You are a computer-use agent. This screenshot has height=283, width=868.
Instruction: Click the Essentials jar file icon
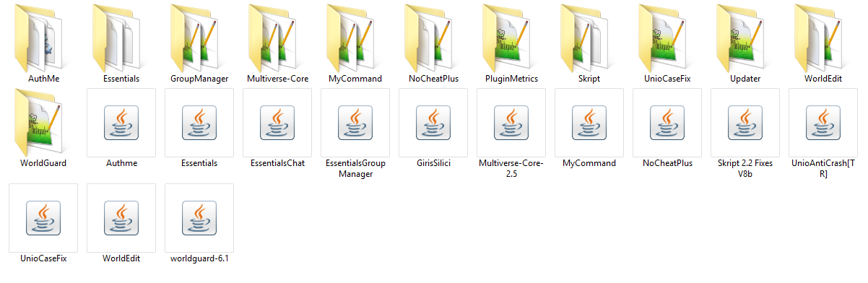click(199, 122)
